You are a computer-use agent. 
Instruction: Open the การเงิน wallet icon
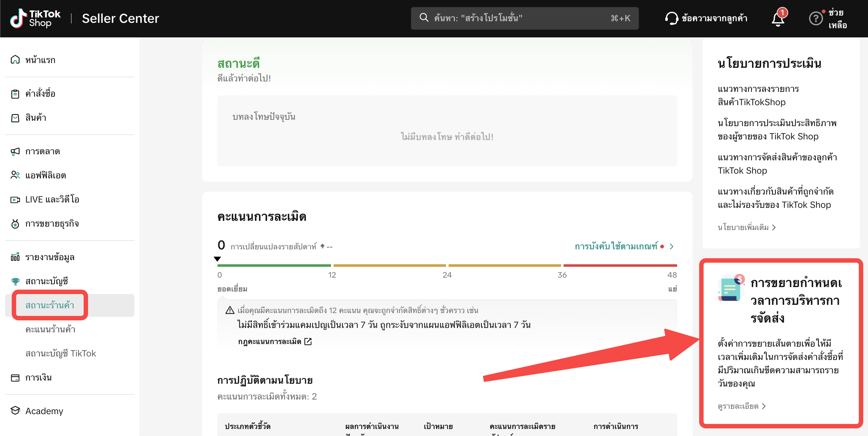coord(15,377)
